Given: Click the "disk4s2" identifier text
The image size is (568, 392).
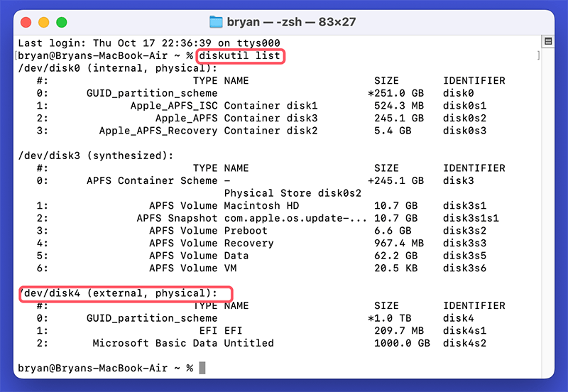Looking at the screenshot, I should click(x=464, y=343).
